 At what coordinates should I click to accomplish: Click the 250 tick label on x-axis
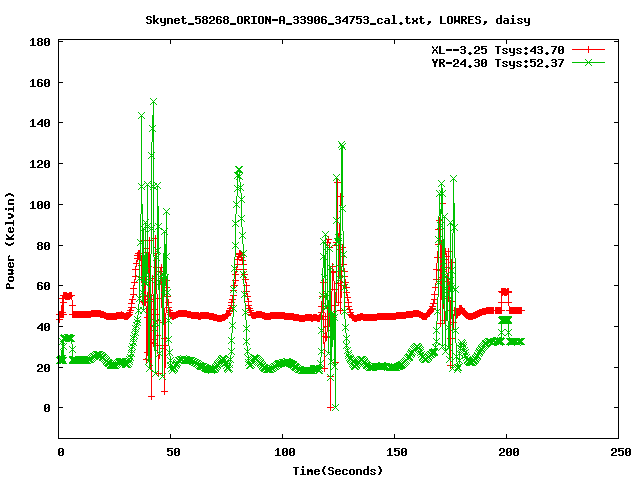(x=617, y=453)
